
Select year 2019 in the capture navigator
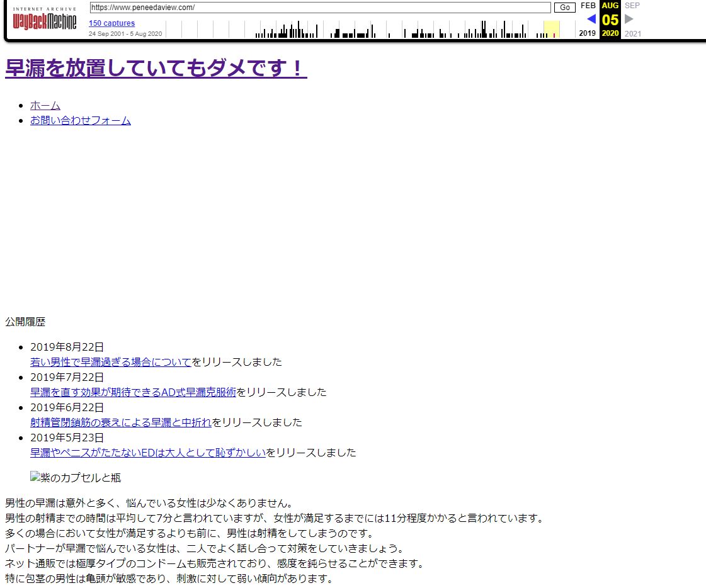point(587,33)
